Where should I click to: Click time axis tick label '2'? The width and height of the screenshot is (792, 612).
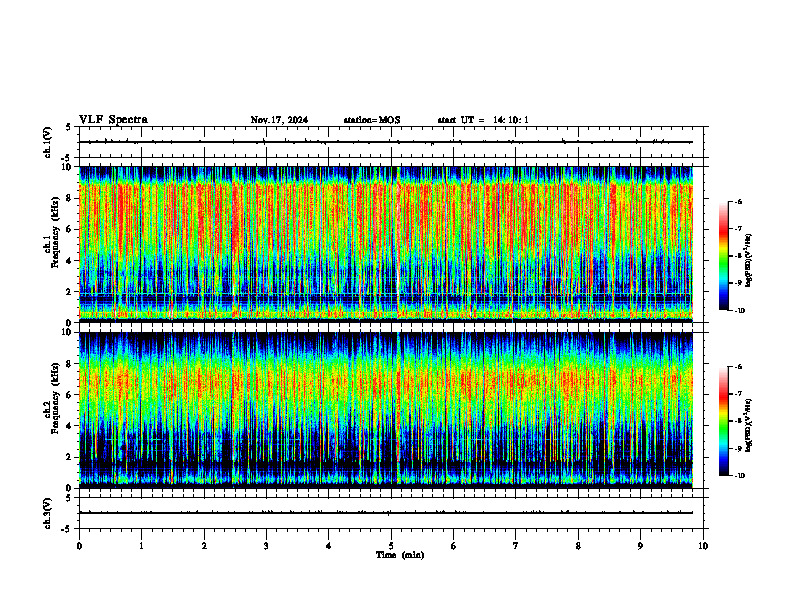pyautogui.click(x=204, y=546)
